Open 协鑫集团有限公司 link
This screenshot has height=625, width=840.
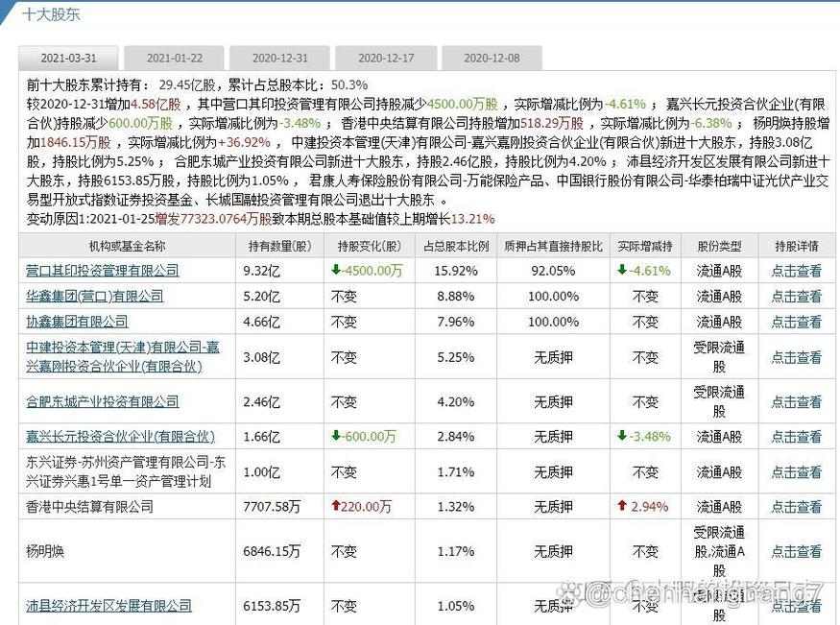(x=77, y=322)
